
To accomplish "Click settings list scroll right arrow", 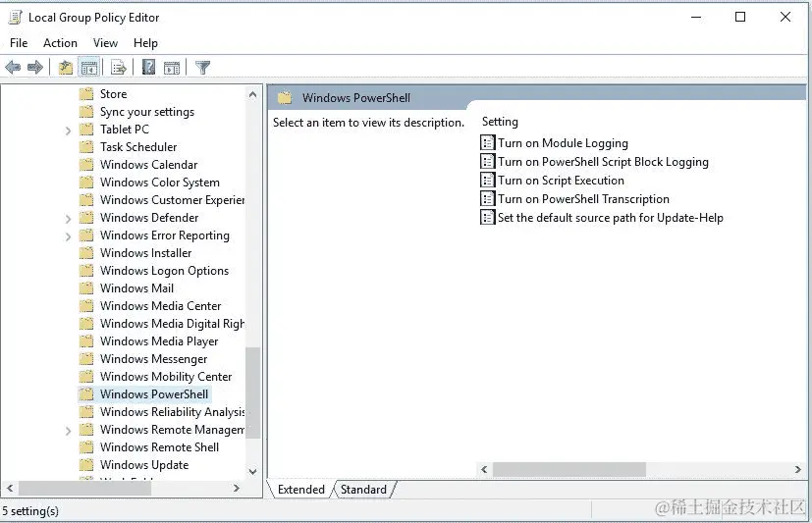I will [x=798, y=469].
